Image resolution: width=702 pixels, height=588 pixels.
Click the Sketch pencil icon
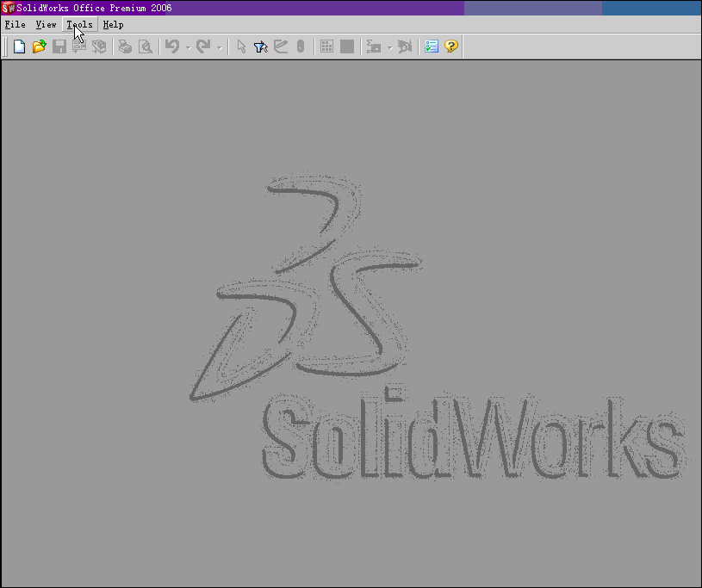point(281,46)
